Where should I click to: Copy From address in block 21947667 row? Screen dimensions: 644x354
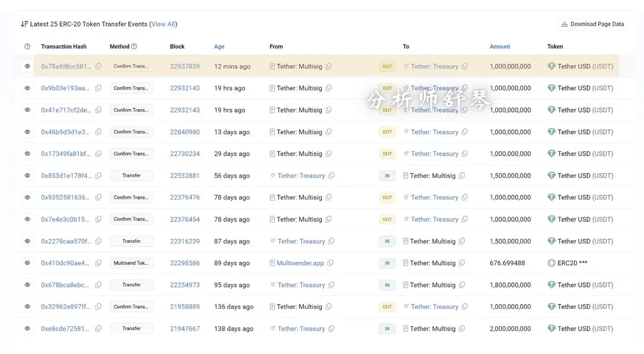click(x=331, y=329)
